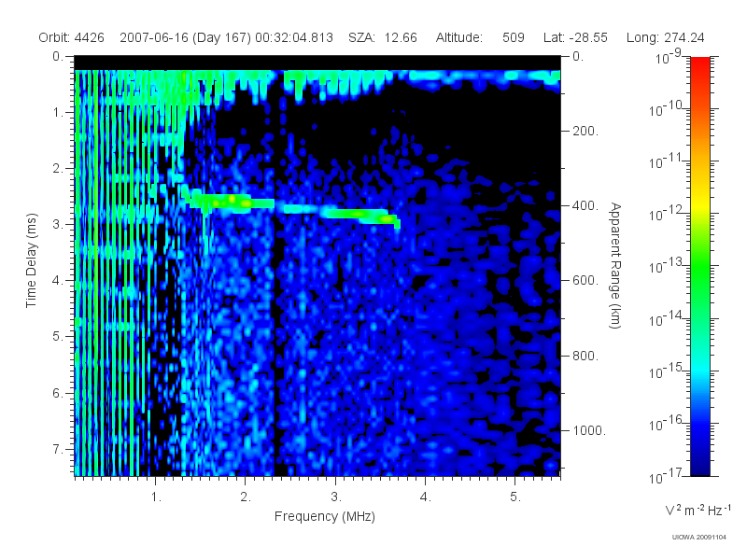
Task: Click the Frequency (MHz) axis label
Action: (x=324, y=516)
